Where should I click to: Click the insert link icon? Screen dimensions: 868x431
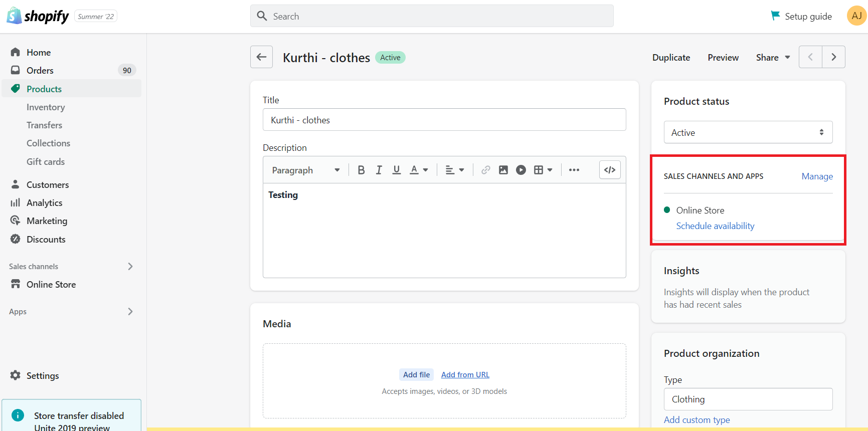pos(485,170)
